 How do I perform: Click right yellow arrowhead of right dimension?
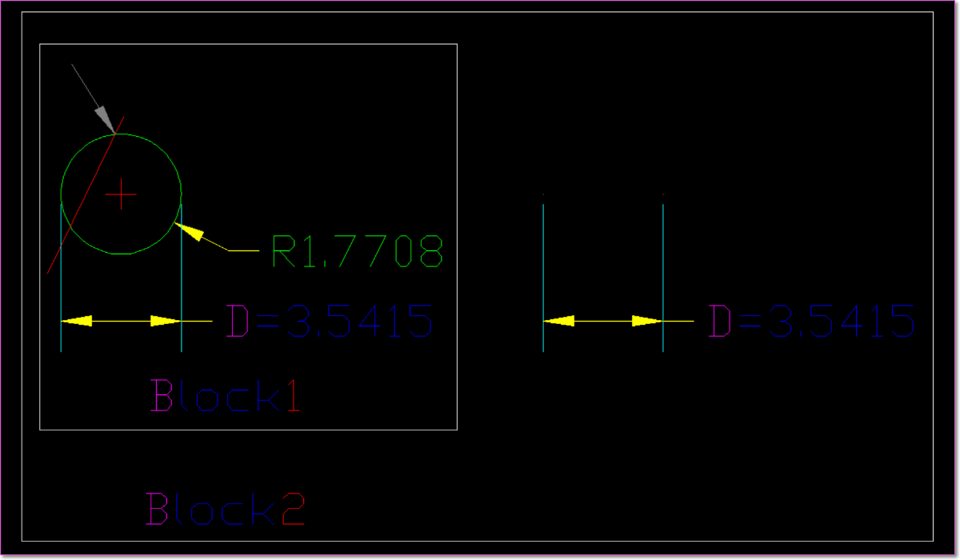(x=647, y=321)
